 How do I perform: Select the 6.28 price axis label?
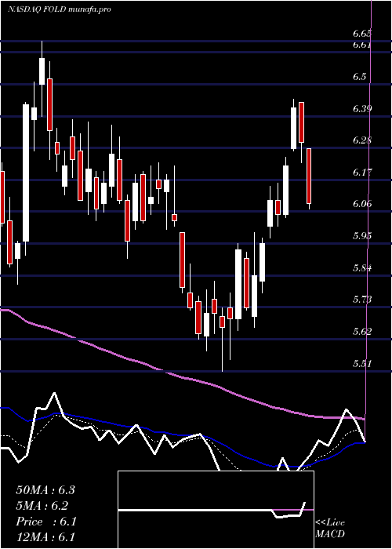pyautogui.click(x=362, y=140)
